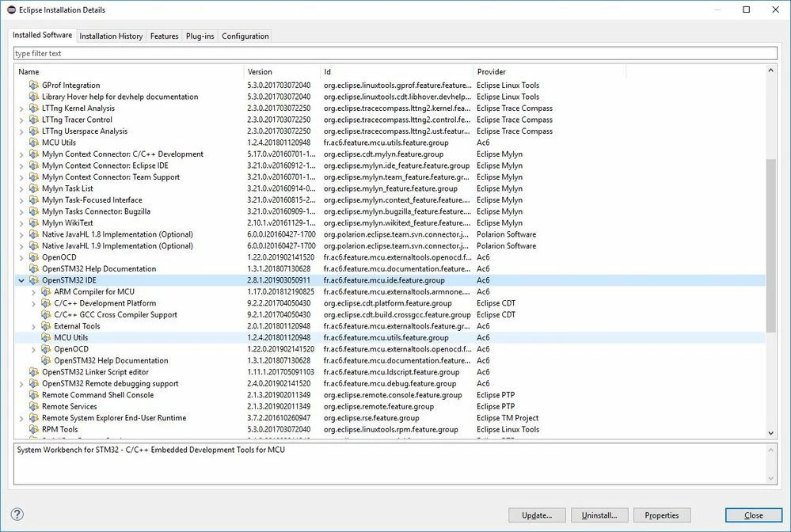
Task: Click the LTTng Kernel Analysis feature icon
Action: point(34,108)
